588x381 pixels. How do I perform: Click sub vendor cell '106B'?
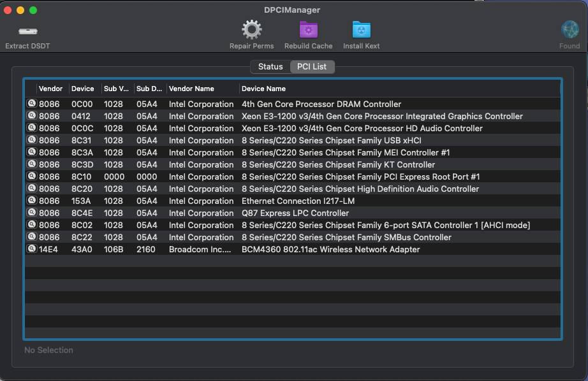click(x=114, y=249)
